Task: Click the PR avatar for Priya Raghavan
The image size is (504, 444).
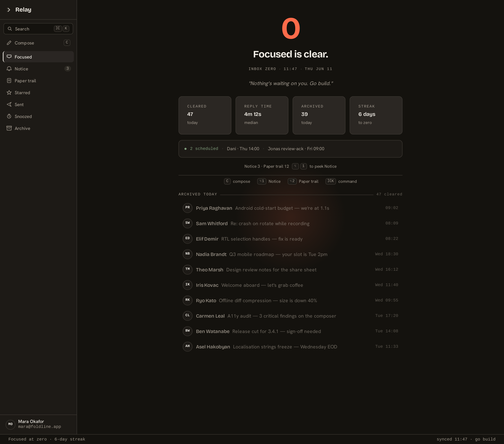Action: [x=187, y=208]
